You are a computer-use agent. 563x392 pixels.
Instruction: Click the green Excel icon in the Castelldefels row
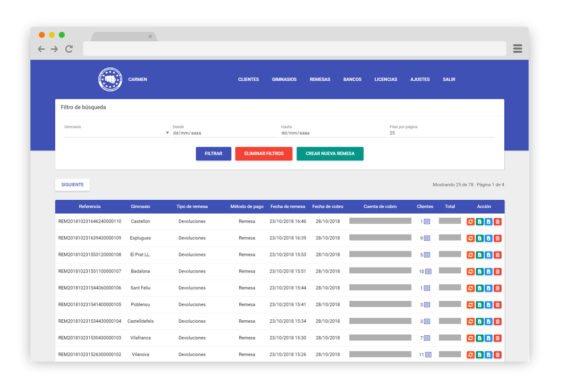coord(479,321)
